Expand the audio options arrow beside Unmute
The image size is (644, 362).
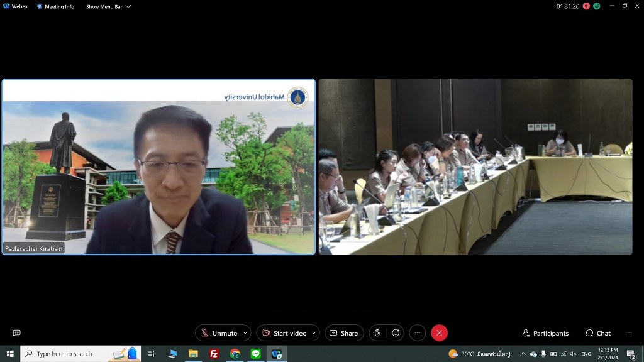click(245, 333)
